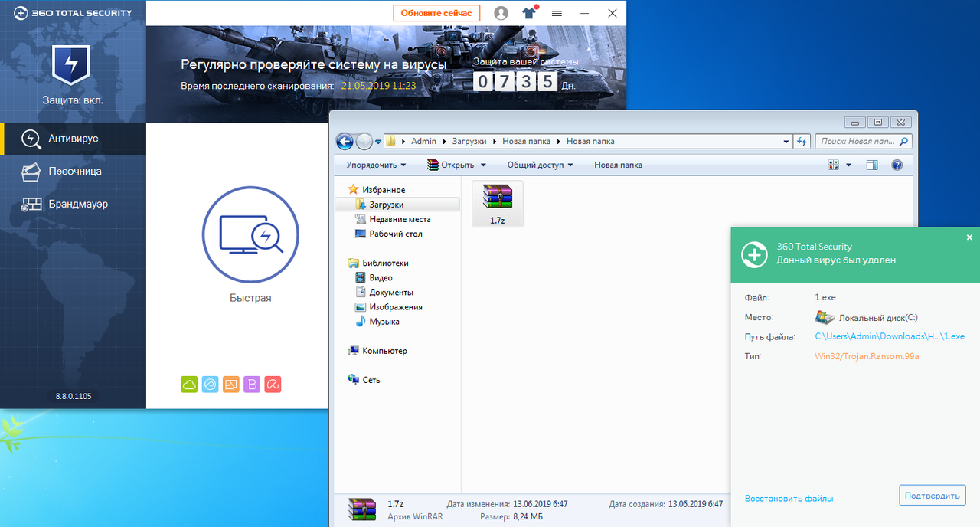Click the protection days counter
Image resolution: width=980 pixels, height=527 pixels.
point(516,80)
